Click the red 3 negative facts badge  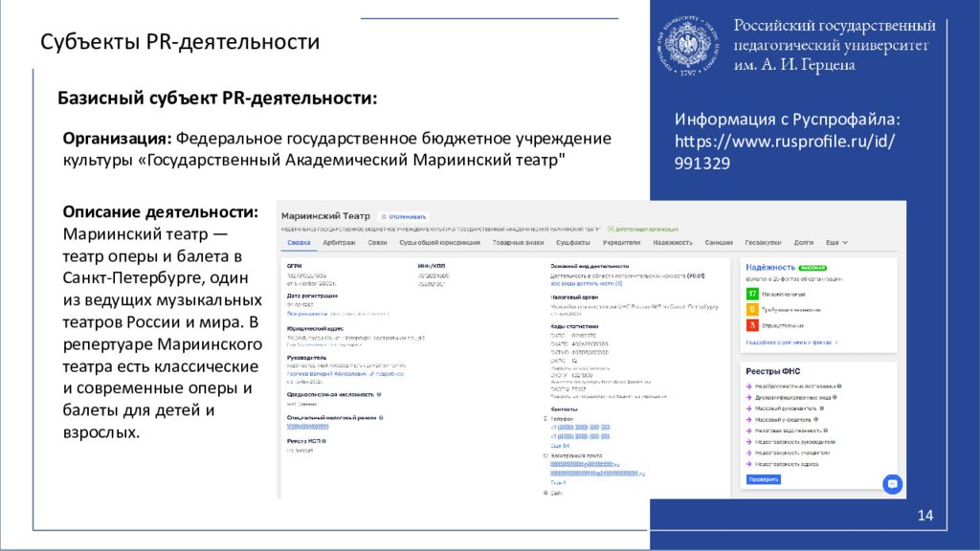(x=752, y=325)
